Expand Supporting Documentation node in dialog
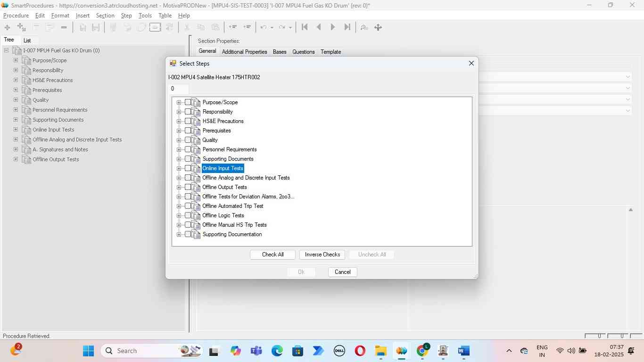644x362 pixels. coord(179,234)
